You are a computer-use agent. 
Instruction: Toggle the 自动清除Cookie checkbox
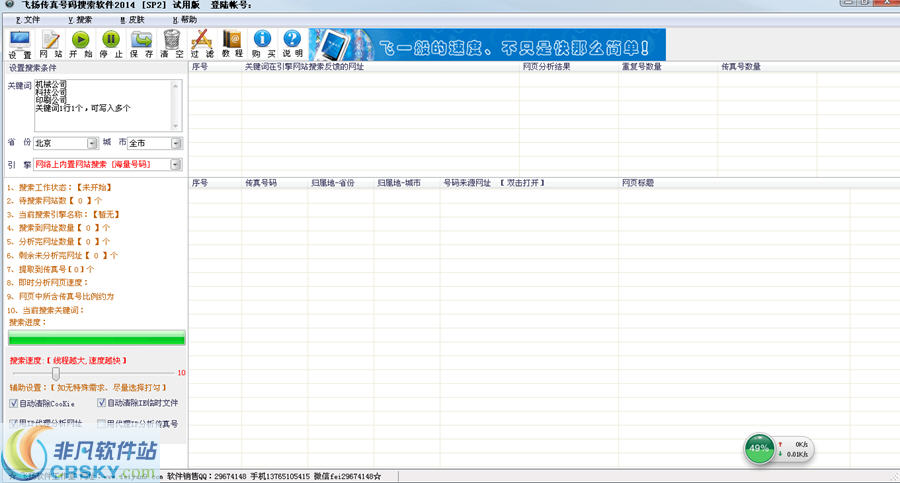(x=14, y=403)
